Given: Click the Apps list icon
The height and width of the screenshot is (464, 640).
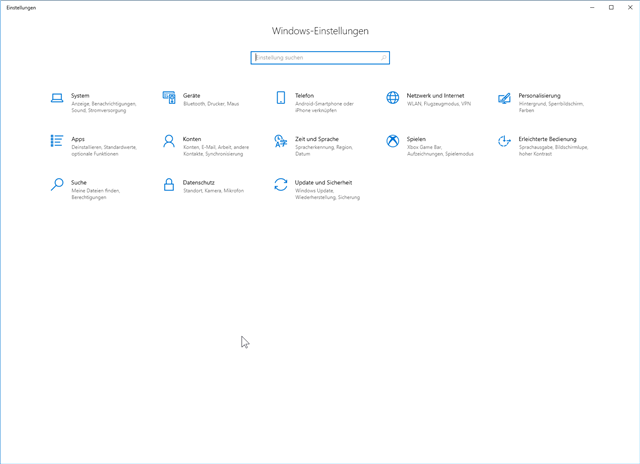Looking at the screenshot, I should point(57,141).
